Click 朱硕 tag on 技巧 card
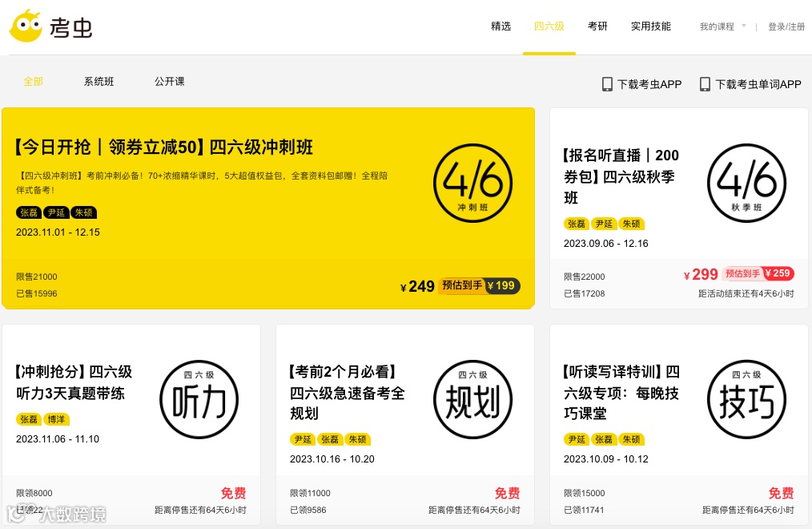Image resolution: width=812 pixels, height=529 pixels. [631, 439]
